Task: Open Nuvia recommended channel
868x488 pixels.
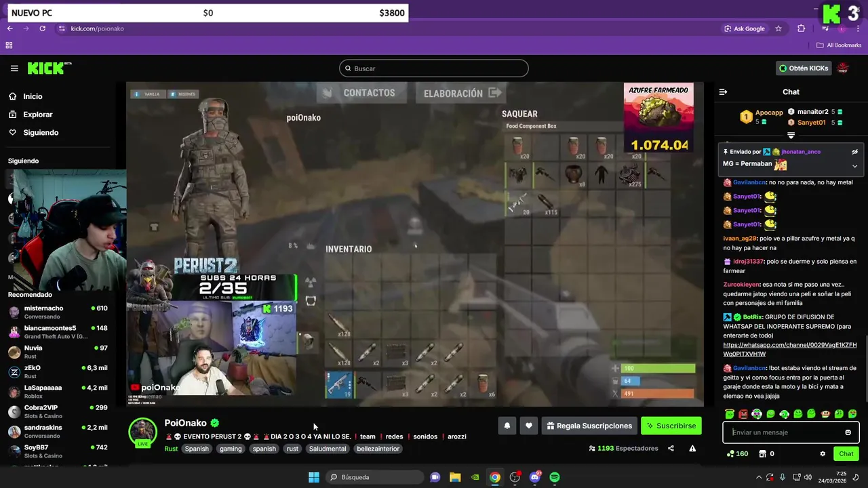Action: 58,352
